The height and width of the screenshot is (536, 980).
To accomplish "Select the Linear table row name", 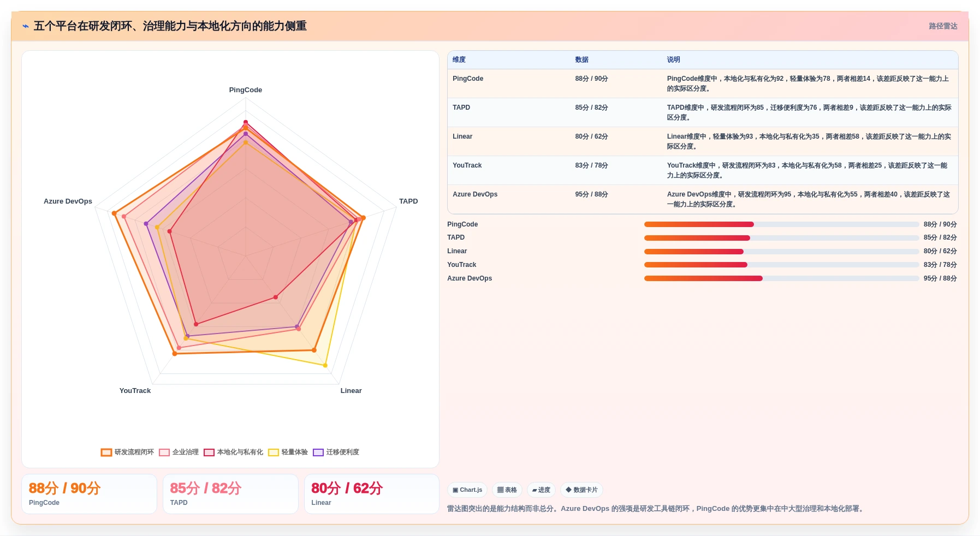I will point(462,136).
